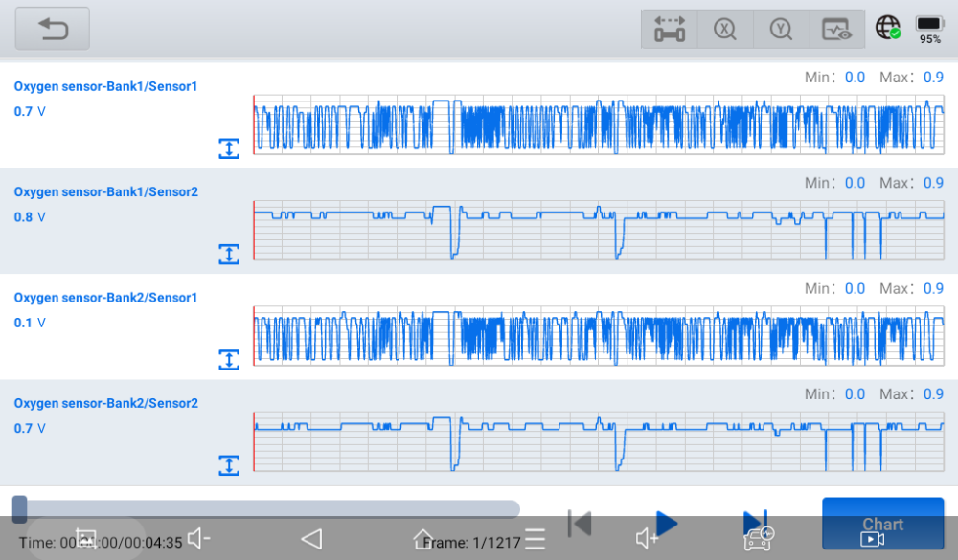Skip to the next frame

[x=755, y=524]
